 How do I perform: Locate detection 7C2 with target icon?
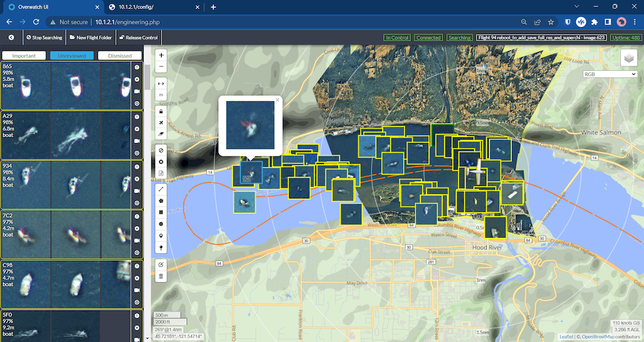137,252
